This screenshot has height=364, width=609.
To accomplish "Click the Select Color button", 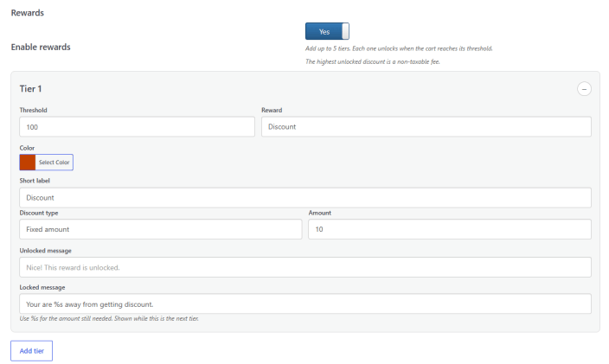I will [x=54, y=163].
